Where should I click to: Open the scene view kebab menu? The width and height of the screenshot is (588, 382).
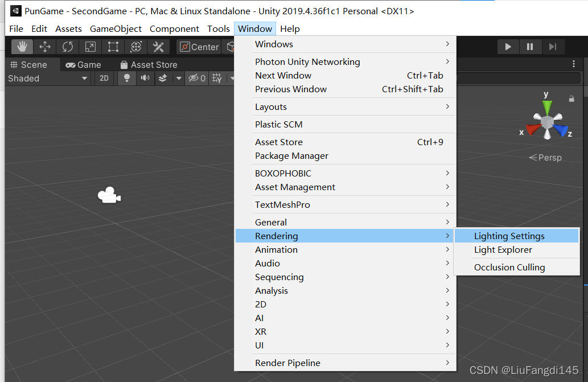click(x=574, y=64)
